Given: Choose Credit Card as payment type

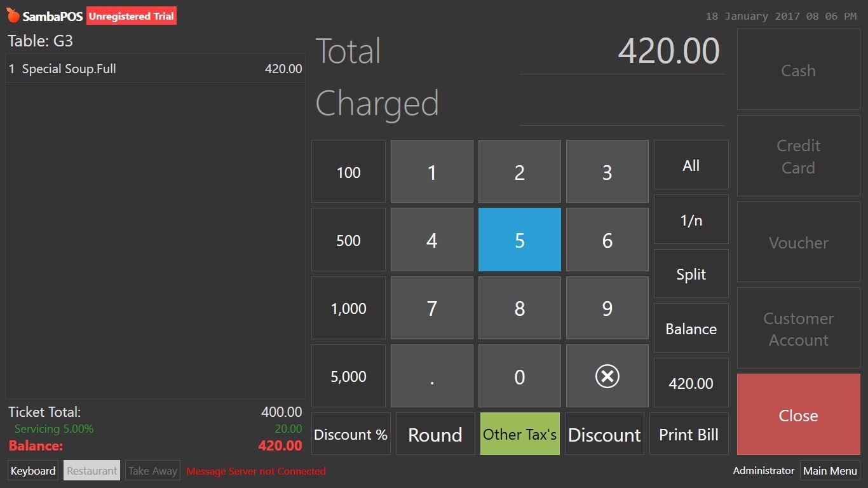Looking at the screenshot, I should 798,156.
